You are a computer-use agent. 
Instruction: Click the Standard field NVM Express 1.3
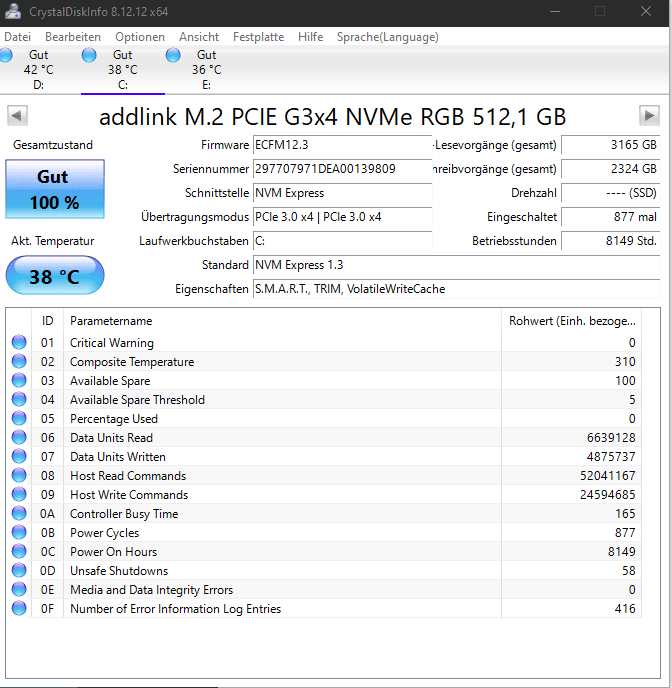pyautogui.click(x=457, y=265)
